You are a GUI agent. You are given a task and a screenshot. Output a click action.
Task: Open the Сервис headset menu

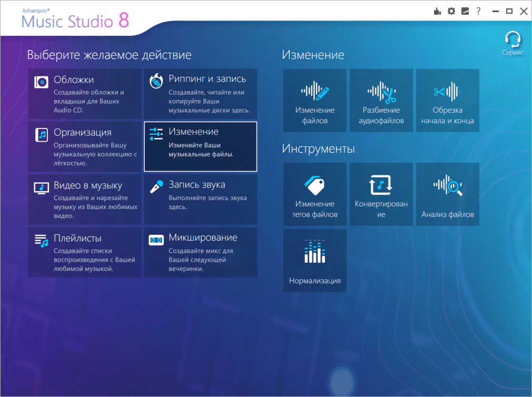[x=513, y=43]
